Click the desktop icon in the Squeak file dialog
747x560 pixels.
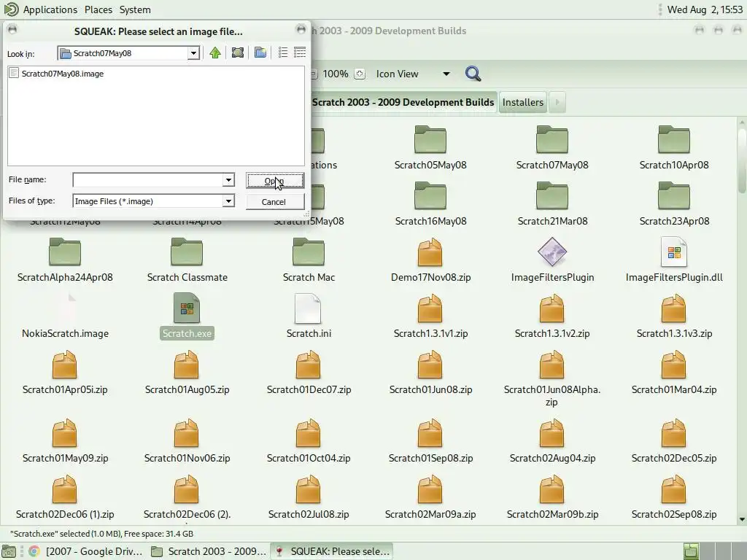238,52
